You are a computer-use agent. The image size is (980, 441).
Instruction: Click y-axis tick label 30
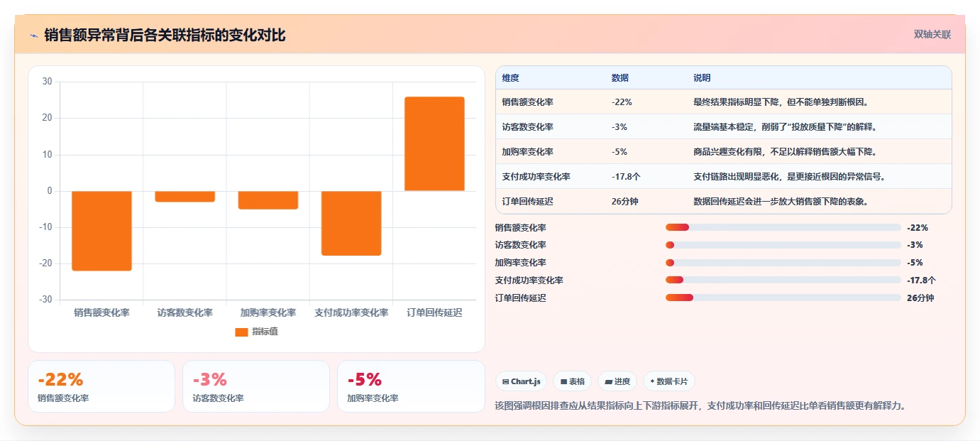48,82
